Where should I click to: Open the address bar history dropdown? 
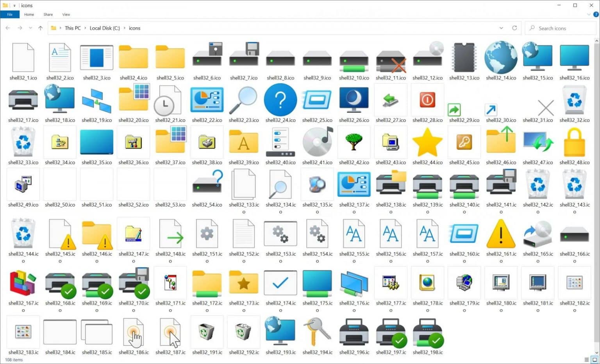[501, 28]
